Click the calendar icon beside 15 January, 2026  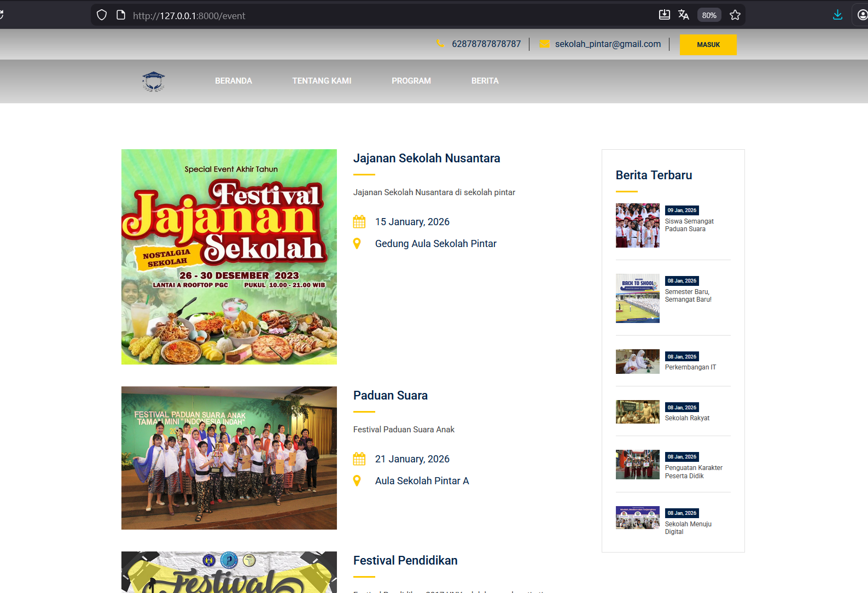(x=359, y=222)
